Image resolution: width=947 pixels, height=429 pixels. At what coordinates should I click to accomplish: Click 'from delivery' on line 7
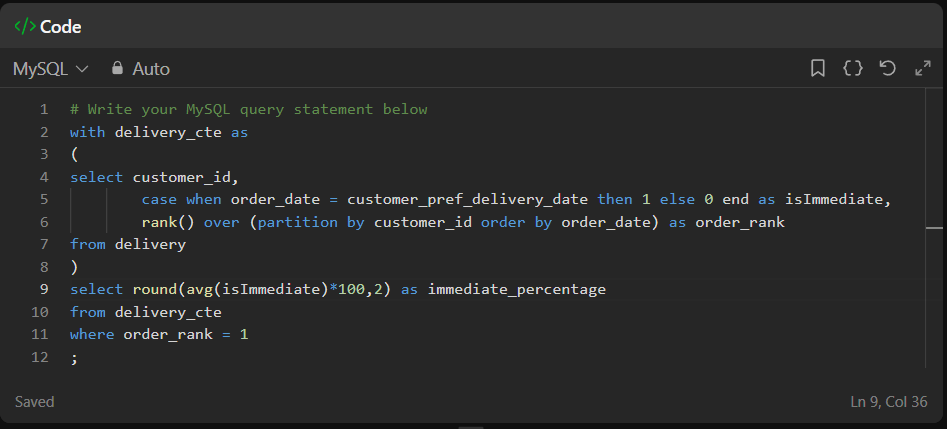[x=128, y=245]
